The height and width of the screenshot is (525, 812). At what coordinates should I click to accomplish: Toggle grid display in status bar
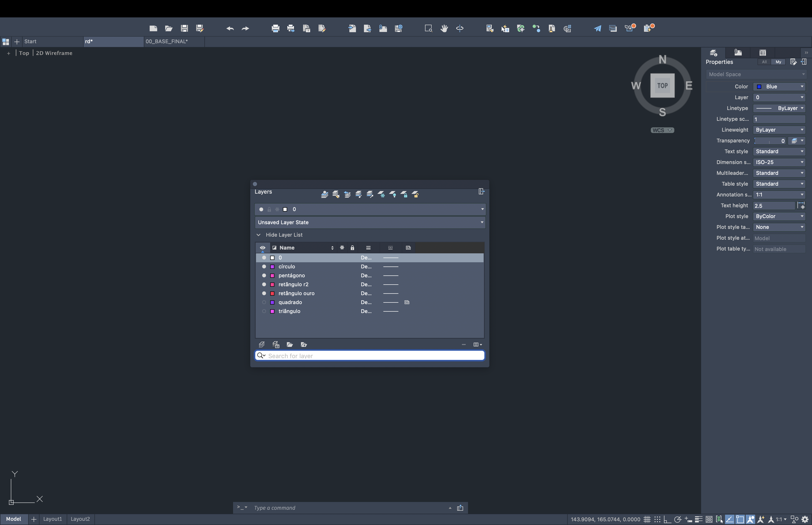click(x=647, y=519)
